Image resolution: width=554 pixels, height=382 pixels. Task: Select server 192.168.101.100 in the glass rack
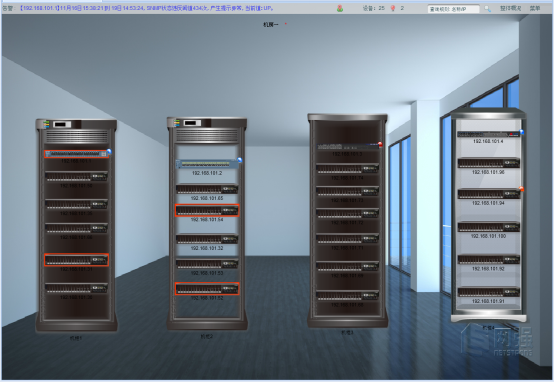point(489,227)
